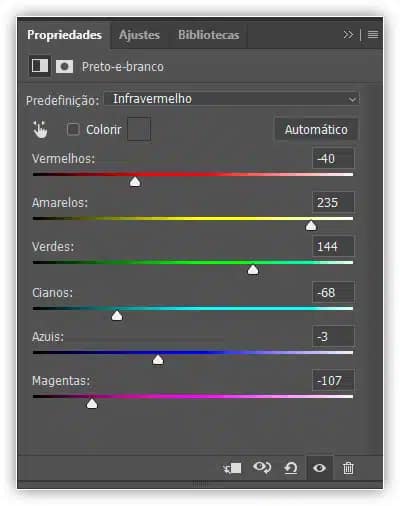Image resolution: width=400 pixels, height=506 pixels.
Task: Open the Predefinição Infravermelho dropdown
Action: pos(232,99)
